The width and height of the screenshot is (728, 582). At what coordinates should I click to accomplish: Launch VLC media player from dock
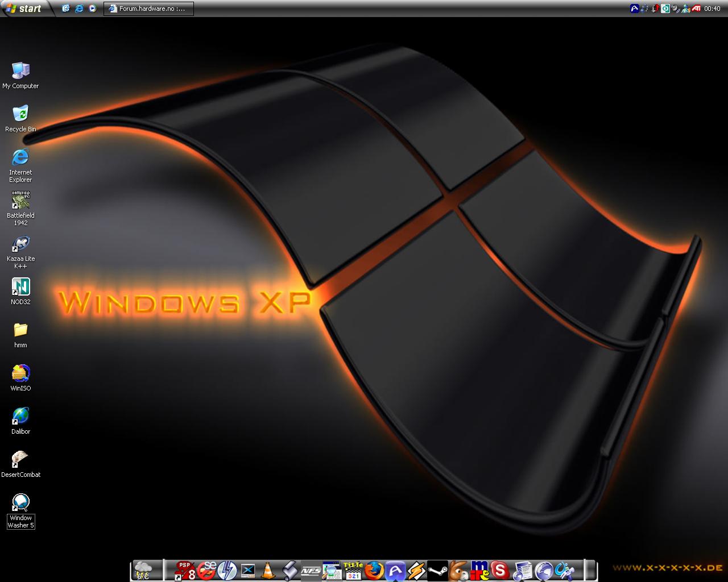coord(268,570)
